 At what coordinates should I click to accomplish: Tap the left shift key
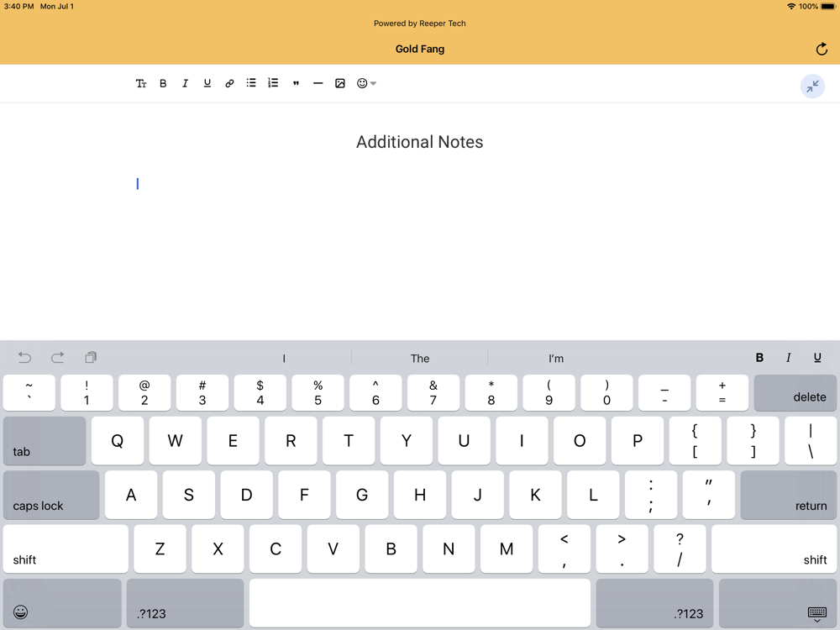click(66, 549)
